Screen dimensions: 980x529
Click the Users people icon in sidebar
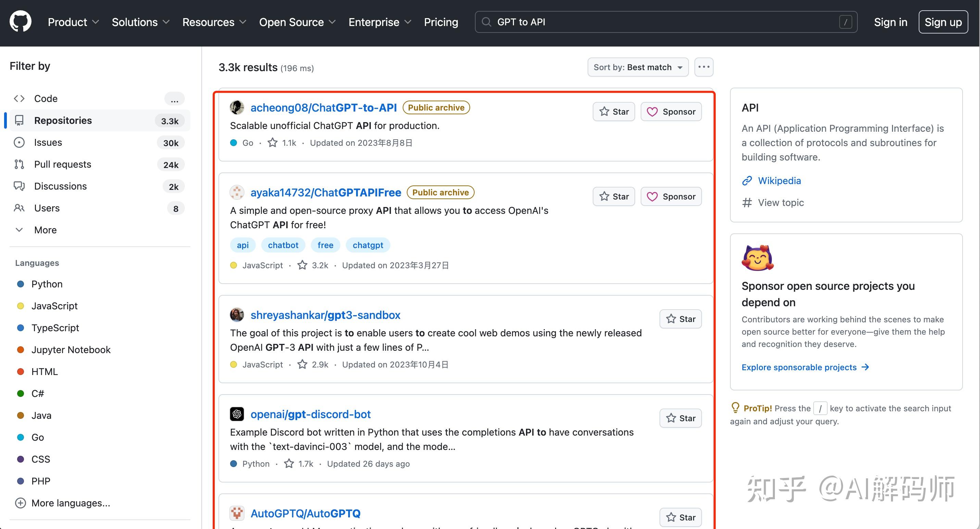[x=19, y=208]
